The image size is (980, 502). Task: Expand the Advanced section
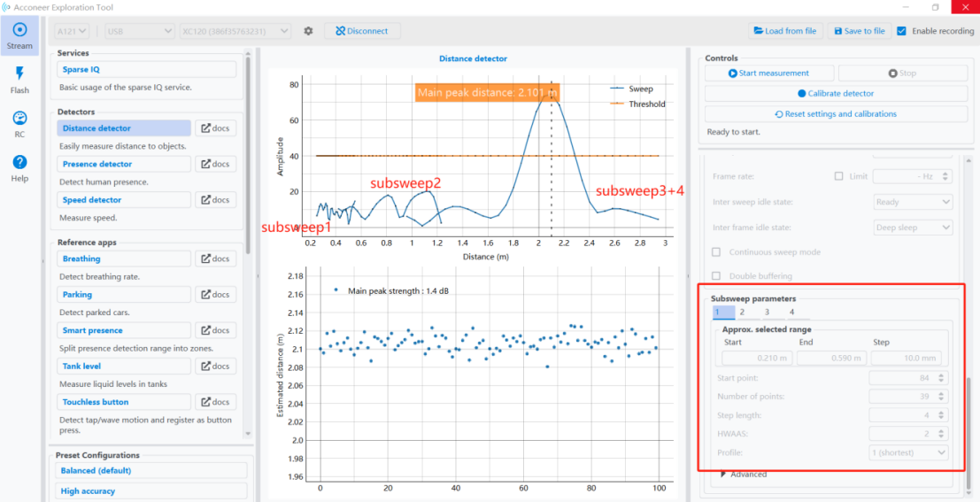[x=744, y=475]
